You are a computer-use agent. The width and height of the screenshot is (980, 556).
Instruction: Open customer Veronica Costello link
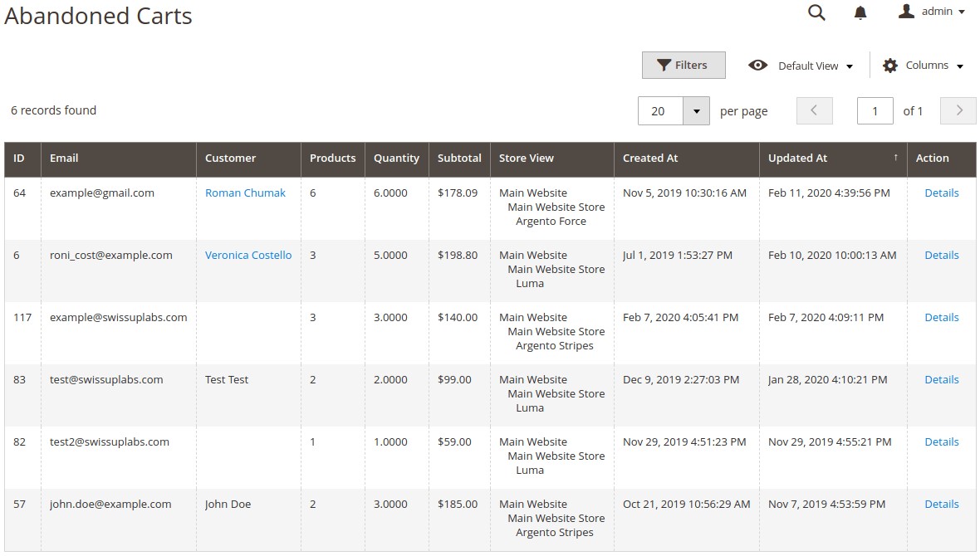(x=248, y=256)
